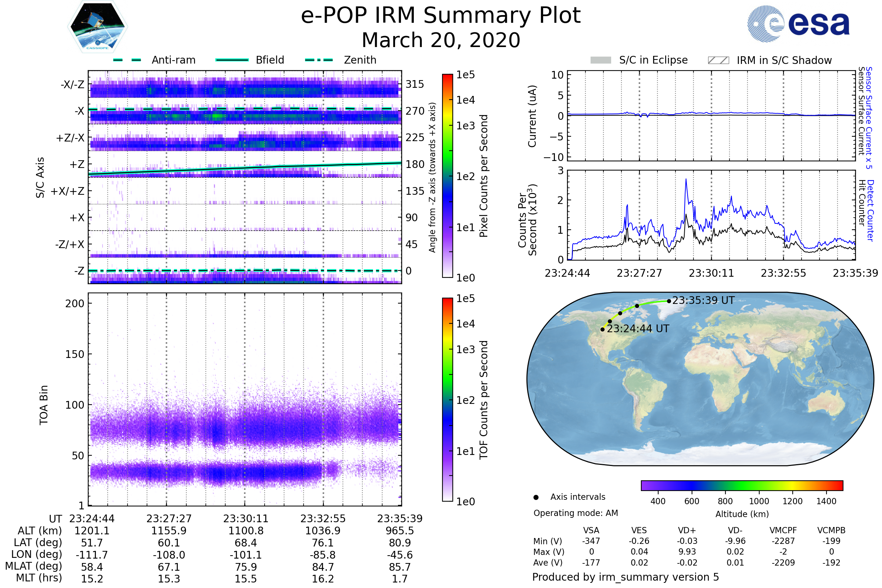Click the Pixel Counts per Second colorbar
The height and width of the screenshot is (588, 882).
coord(447,176)
